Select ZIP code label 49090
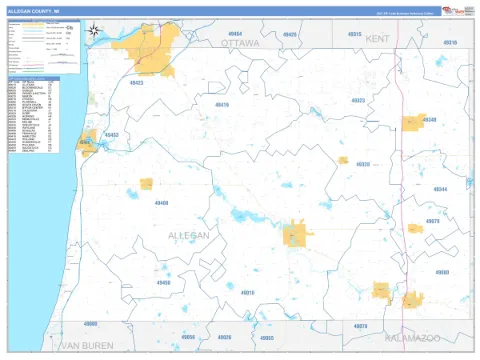480x360 pixels. tap(90, 324)
